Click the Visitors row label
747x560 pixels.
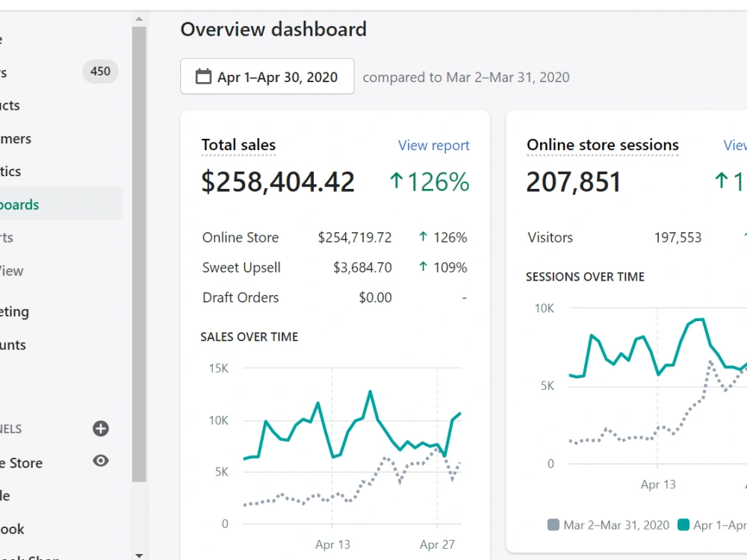(x=551, y=237)
